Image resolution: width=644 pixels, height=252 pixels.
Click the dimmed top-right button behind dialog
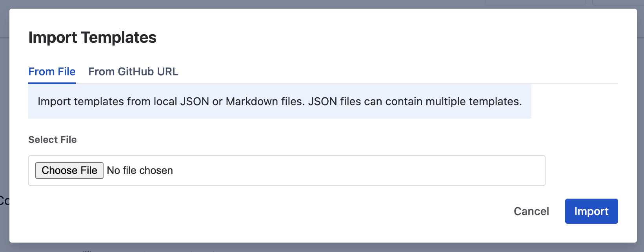618,2
